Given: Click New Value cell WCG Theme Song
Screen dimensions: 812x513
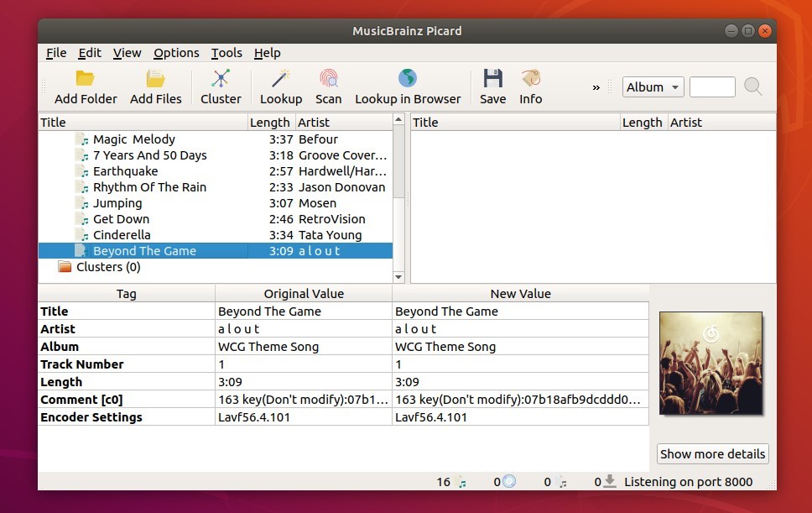Looking at the screenshot, I should [x=520, y=347].
